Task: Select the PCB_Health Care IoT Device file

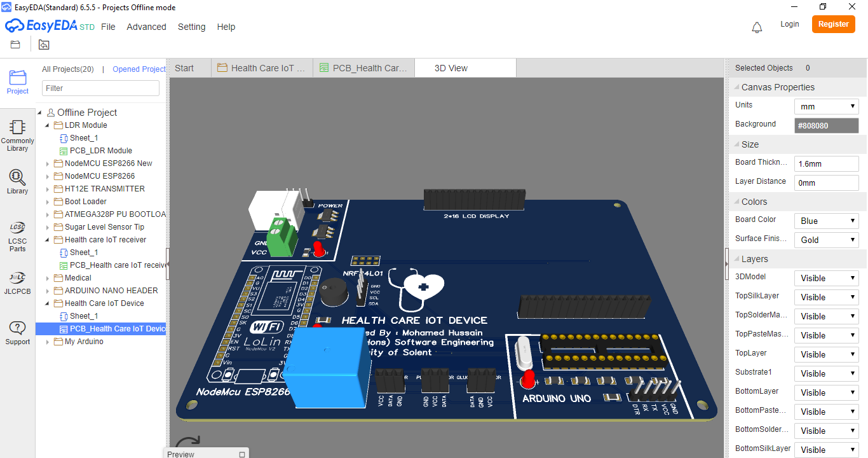Action: (112, 329)
